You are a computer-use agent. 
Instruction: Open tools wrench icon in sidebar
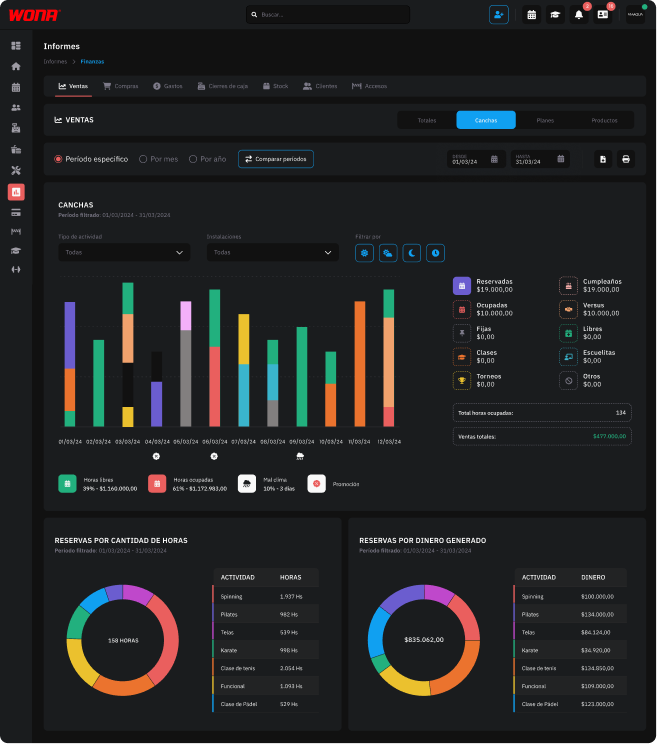point(16,170)
